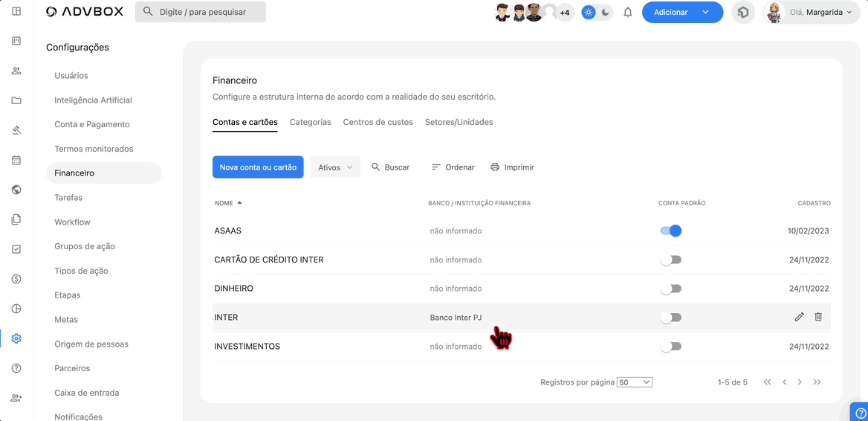Click the Imprimir button
868x421 pixels.
click(x=512, y=167)
